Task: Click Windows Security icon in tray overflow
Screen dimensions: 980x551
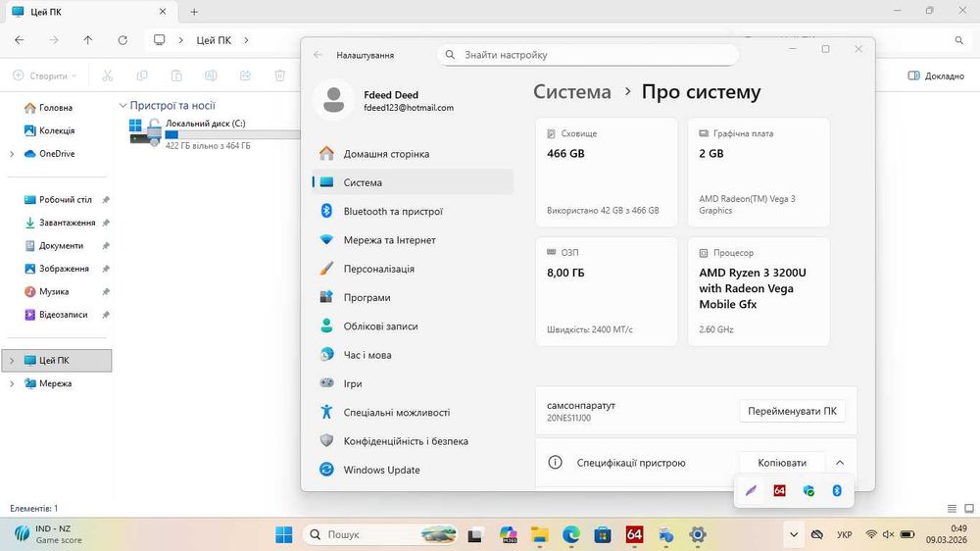Action: pyautogui.click(x=808, y=491)
